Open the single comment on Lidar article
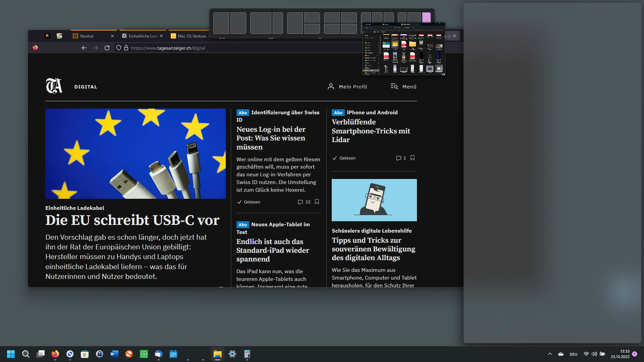Viewport: 644px width, 362px height. coord(401,158)
